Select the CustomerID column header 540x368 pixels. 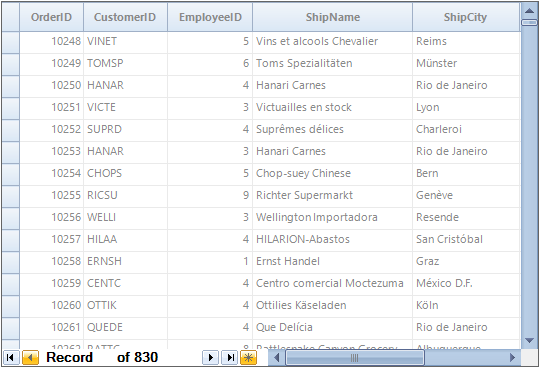tap(125, 17)
